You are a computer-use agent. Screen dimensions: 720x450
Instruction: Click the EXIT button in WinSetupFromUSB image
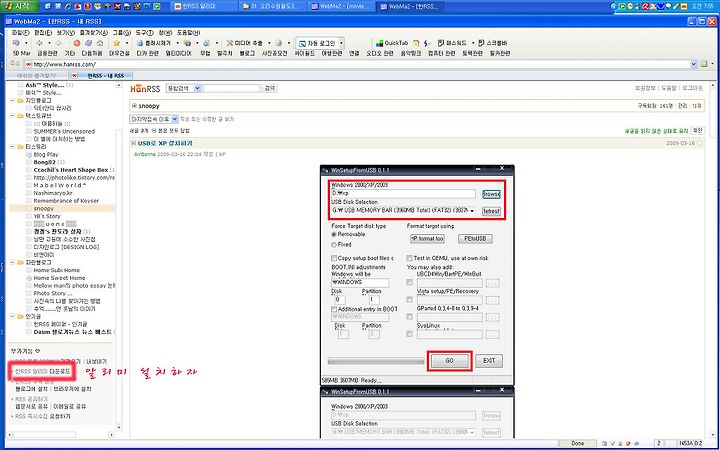(489, 361)
